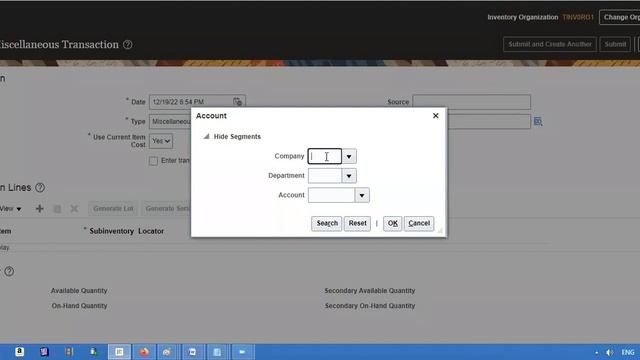Click the delete line X icon
Screen dimensions: 640x360
pyautogui.click(x=74, y=209)
